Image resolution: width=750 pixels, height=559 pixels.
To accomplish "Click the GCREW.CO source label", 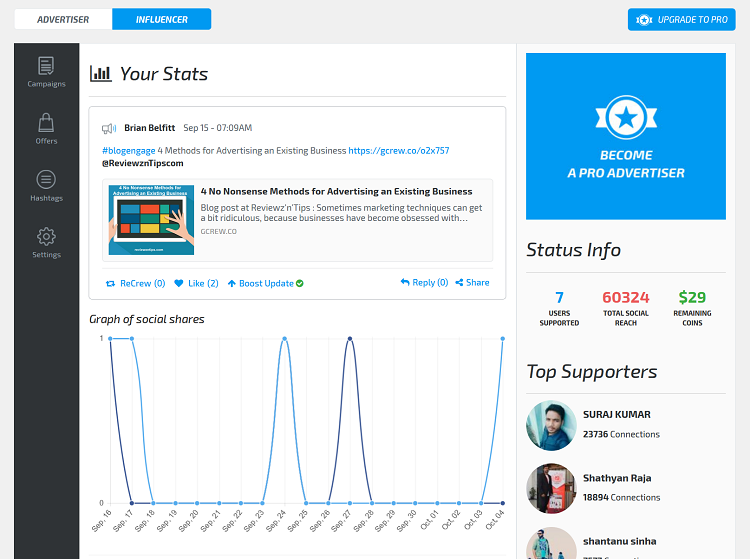I will pyautogui.click(x=219, y=231).
